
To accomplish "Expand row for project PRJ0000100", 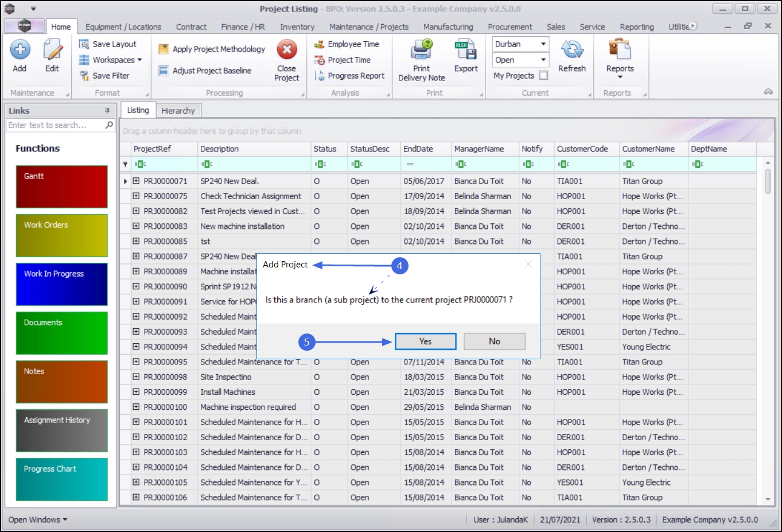I will pos(136,407).
